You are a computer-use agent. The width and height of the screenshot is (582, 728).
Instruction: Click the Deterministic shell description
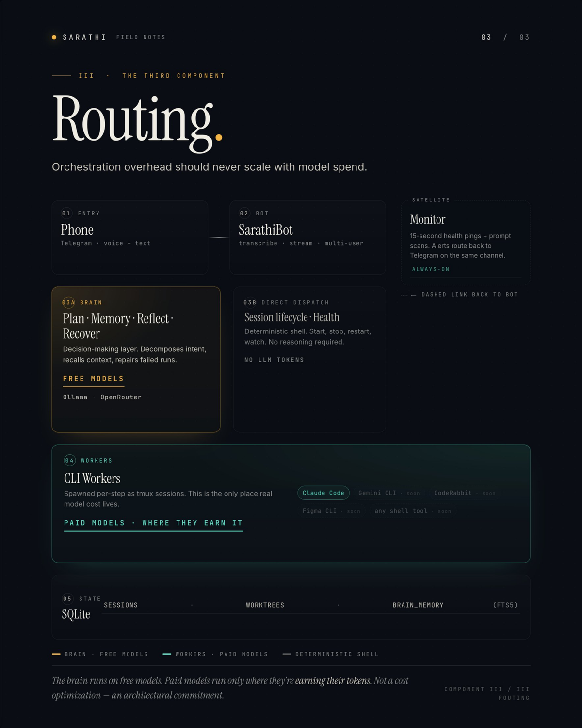pos(307,336)
